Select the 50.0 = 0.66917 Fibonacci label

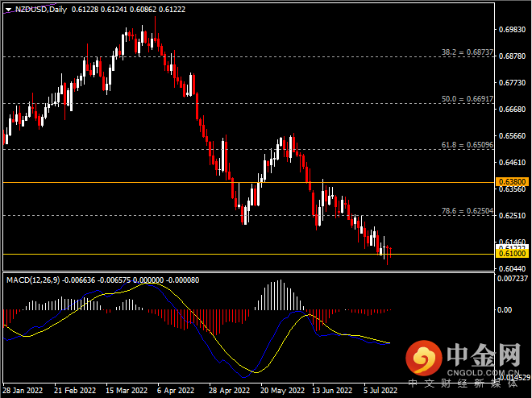(x=468, y=99)
